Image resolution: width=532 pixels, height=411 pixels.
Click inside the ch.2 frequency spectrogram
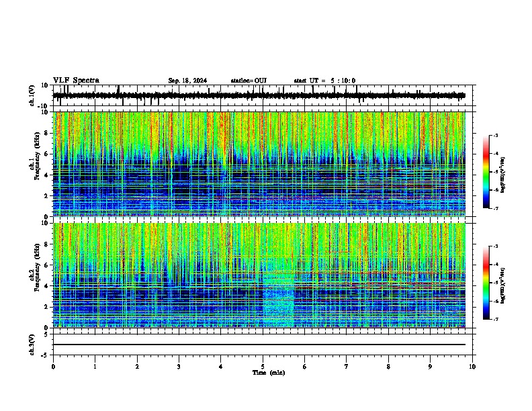pos(259,275)
